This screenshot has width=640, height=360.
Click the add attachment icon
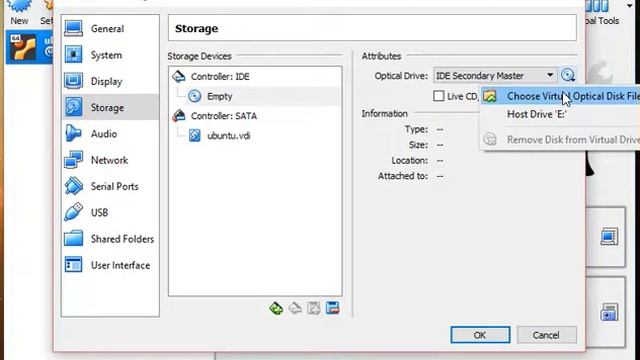coord(314,308)
